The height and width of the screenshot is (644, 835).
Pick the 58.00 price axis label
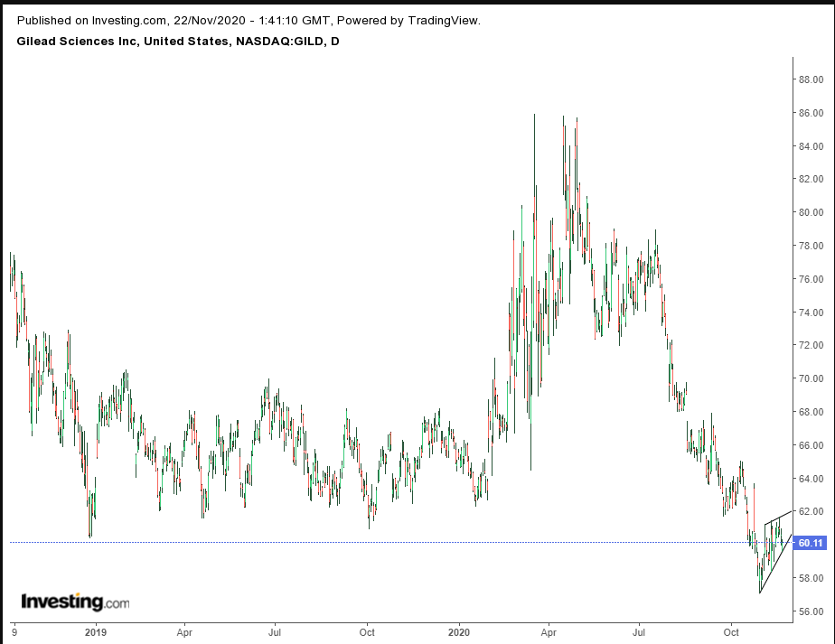pos(811,578)
